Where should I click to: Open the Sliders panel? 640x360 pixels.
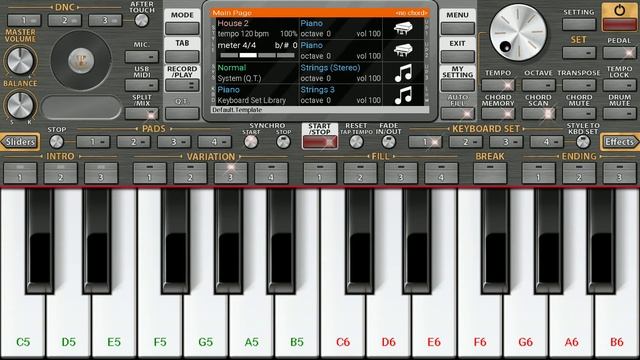coord(20,142)
